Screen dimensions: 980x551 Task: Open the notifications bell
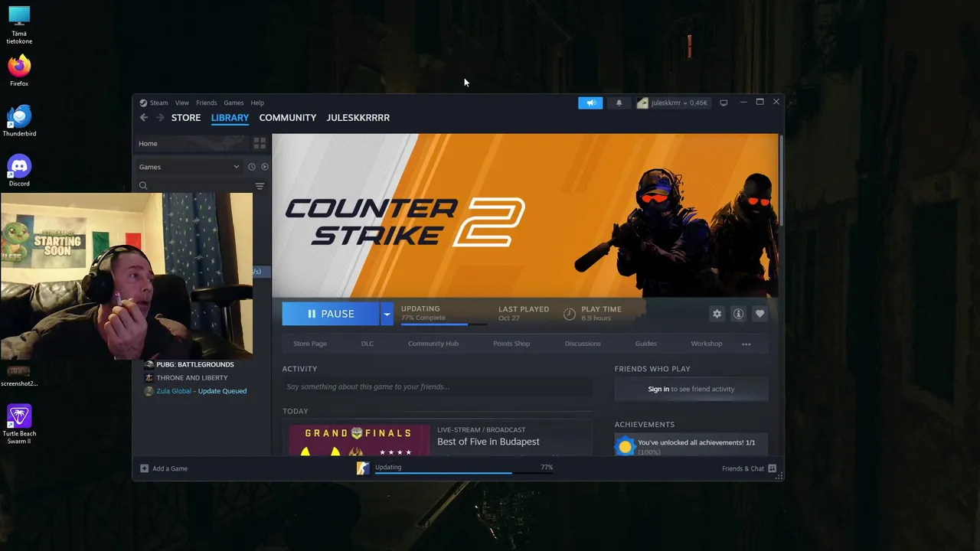pyautogui.click(x=619, y=103)
